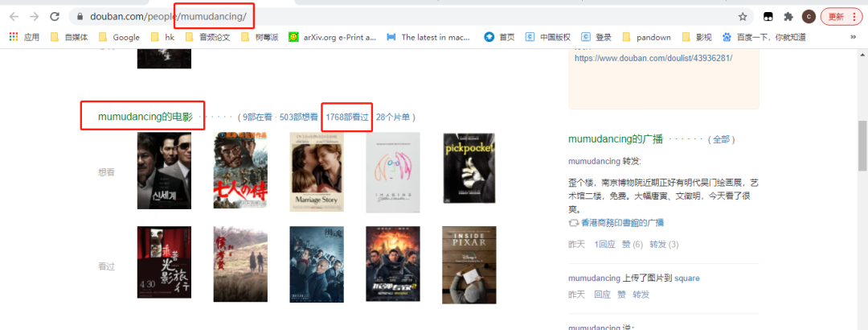Open the 中国版权 bookmark
Image resolution: width=868 pixels, height=330 pixels.
coord(547,37)
